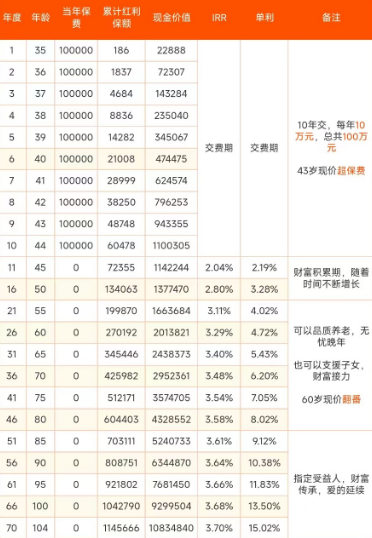372x538 pixels.
Task: Select the cell showing 10834840
Action: pyautogui.click(x=171, y=528)
